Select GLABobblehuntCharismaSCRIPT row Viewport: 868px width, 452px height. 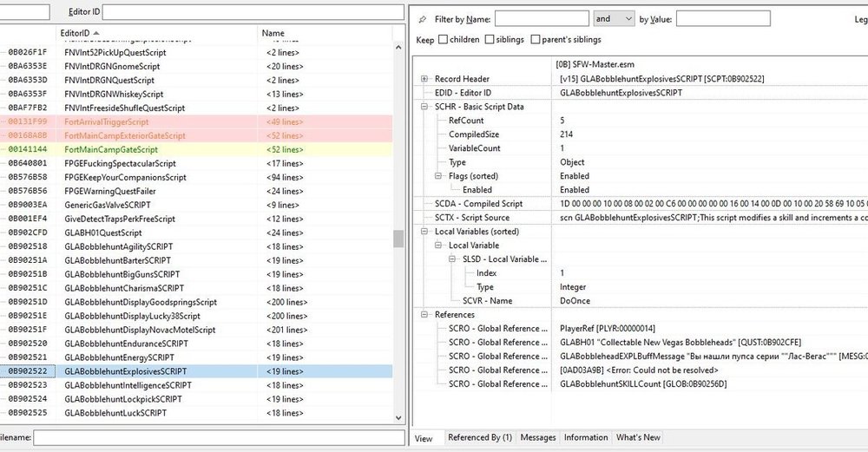point(196,288)
